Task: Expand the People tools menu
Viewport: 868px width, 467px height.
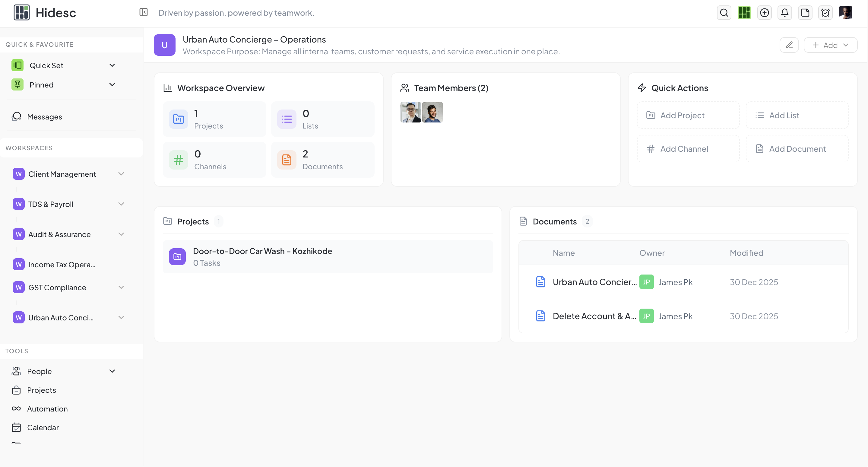Action: pos(112,371)
